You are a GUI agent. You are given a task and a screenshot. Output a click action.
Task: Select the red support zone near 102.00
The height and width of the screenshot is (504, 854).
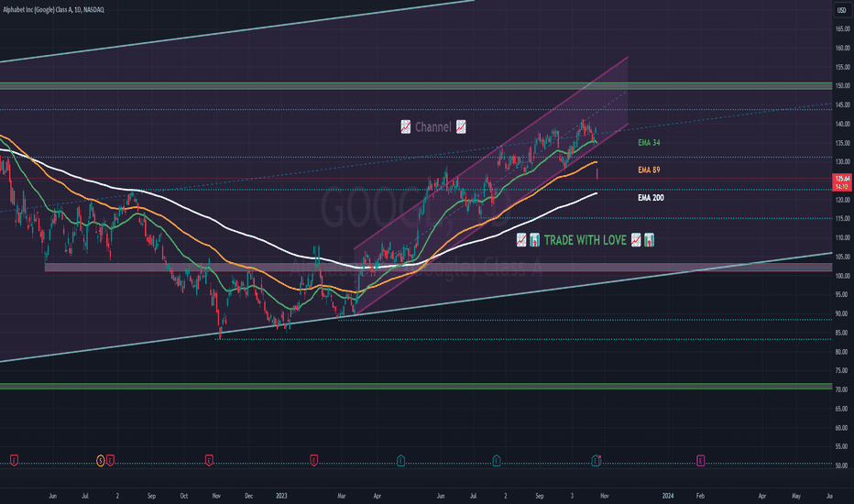438,268
